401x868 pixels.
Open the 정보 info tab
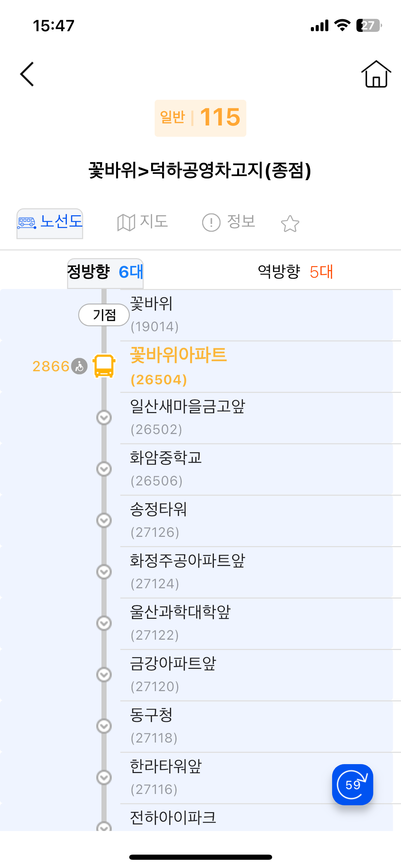coord(229,222)
